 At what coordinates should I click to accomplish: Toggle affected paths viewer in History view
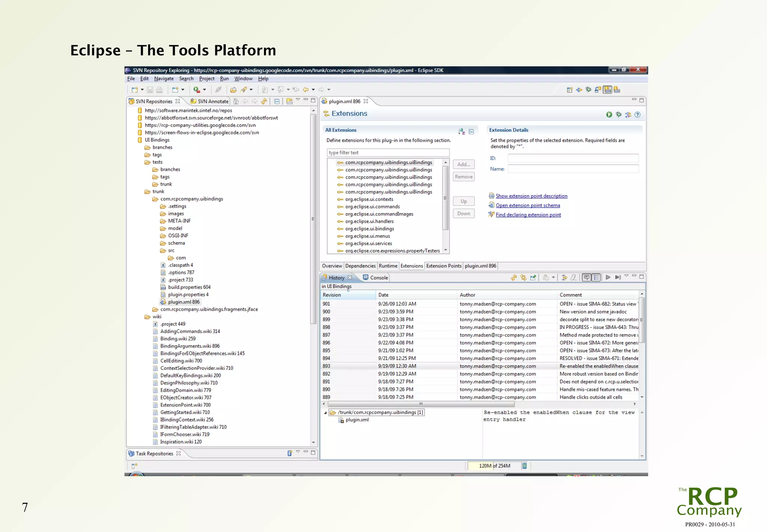click(596, 277)
